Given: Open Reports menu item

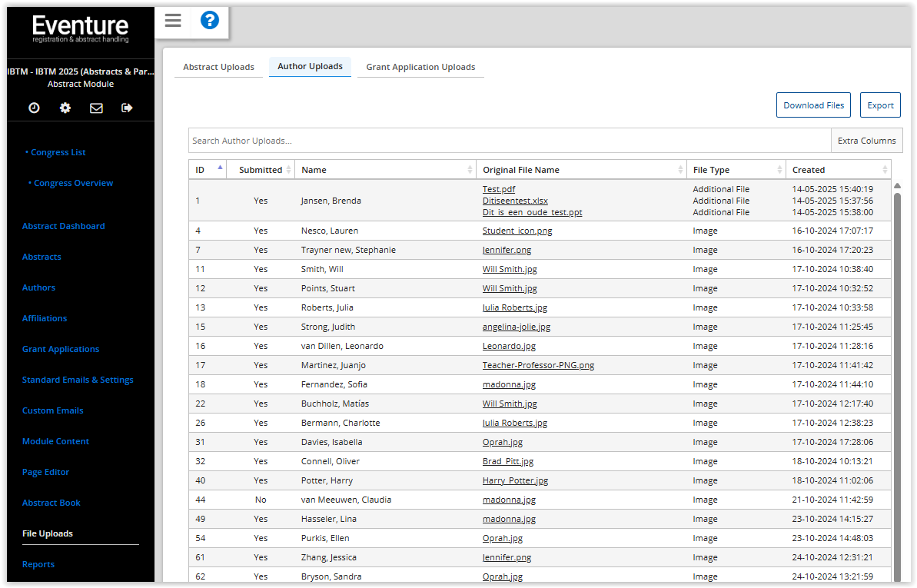Looking at the screenshot, I should (x=38, y=565).
